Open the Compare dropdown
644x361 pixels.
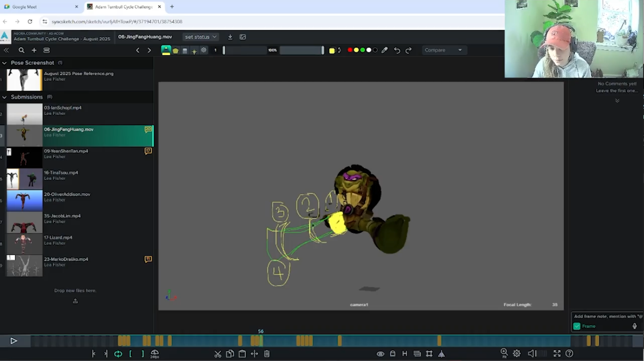[x=443, y=50]
